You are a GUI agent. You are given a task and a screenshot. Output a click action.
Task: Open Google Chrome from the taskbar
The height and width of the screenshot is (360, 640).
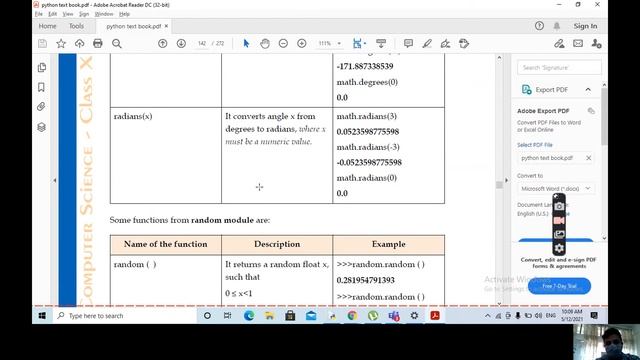tap(352, 316)
